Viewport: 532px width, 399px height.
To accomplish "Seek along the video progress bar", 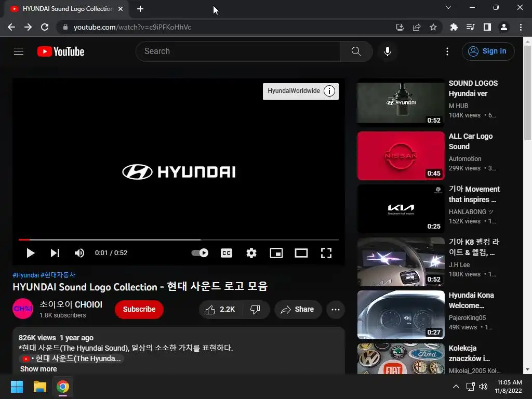I will (179, 240).
